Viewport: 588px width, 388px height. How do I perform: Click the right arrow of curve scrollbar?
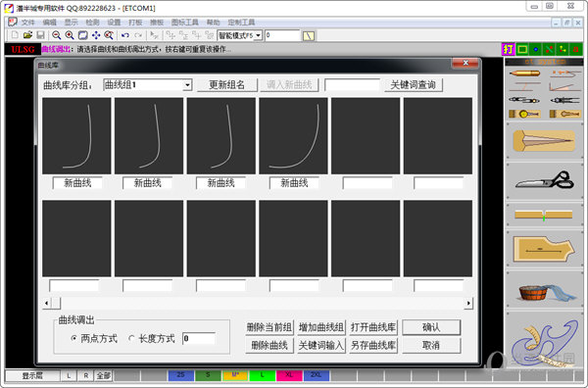click(x=468, y=303)
